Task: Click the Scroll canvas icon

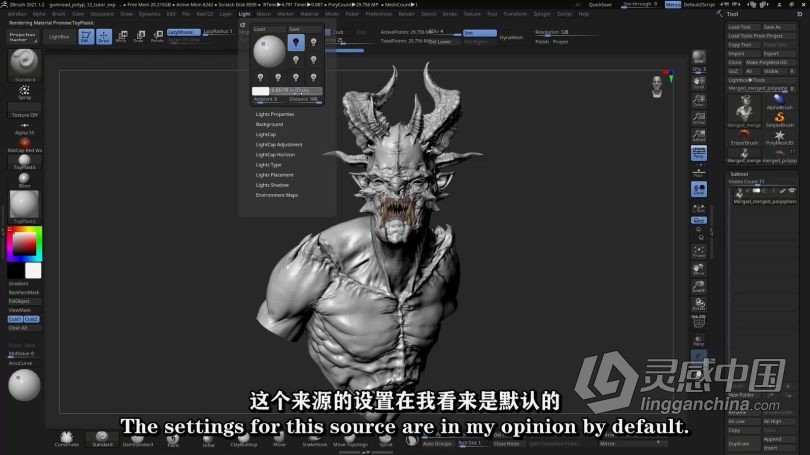Action: [x=699, y=83]
